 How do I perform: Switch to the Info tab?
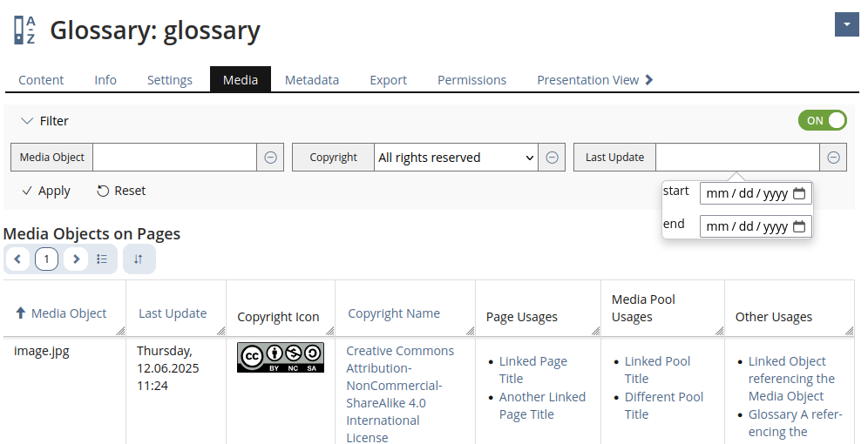coord(105,79)
